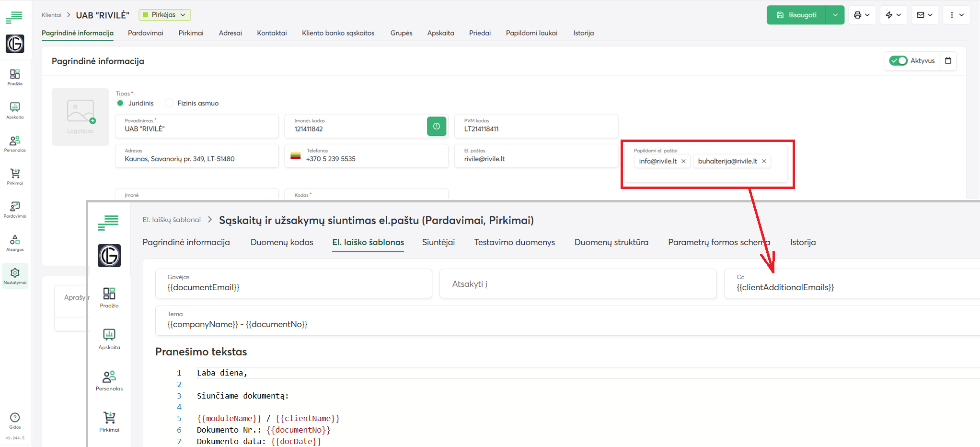
Task: Toggle the Aktyvus switch off
Action: pyautogui.click(x=898, y=61)
